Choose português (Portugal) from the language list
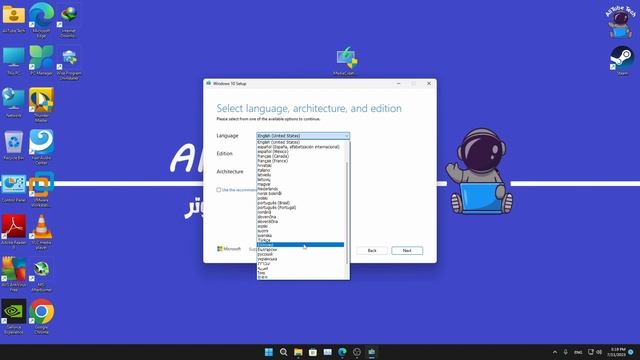Viewport: 640px width, 360px height. (x=301, y=207)
